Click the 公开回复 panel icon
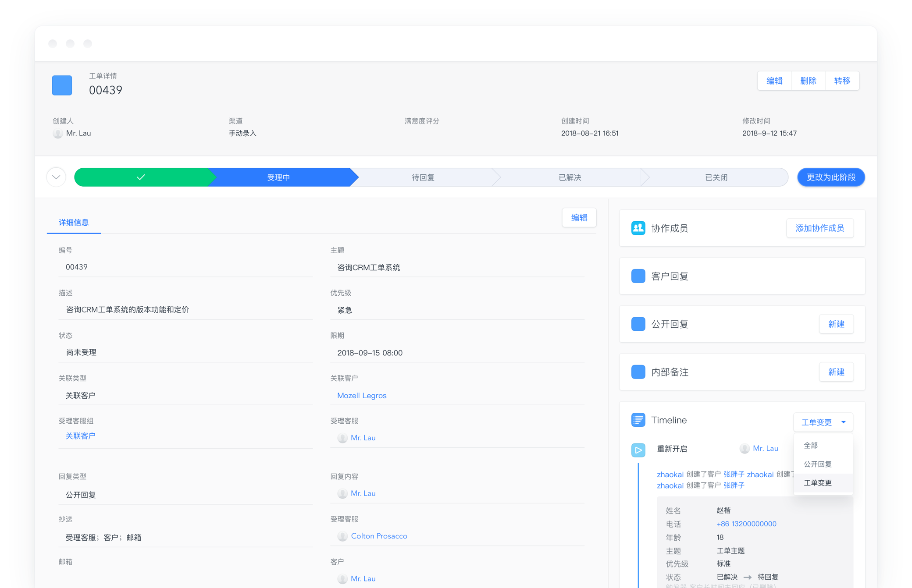912x588 pixels. click(x=638, y=324)
